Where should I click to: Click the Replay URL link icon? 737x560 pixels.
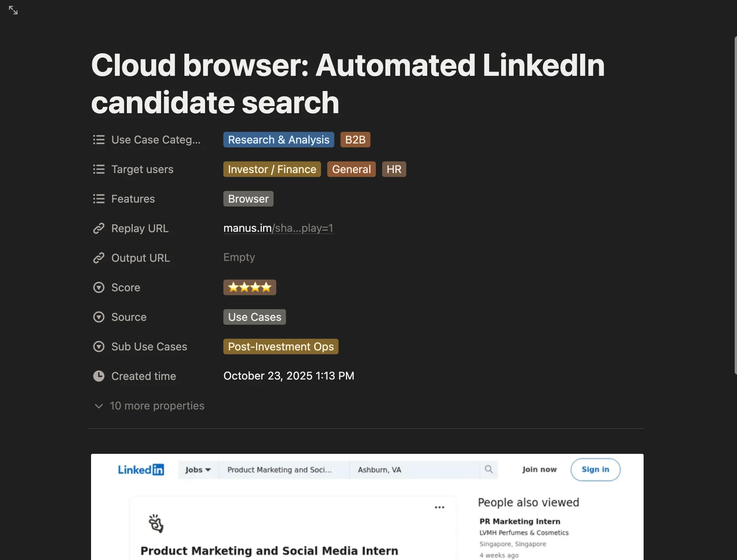pos(99,228)
